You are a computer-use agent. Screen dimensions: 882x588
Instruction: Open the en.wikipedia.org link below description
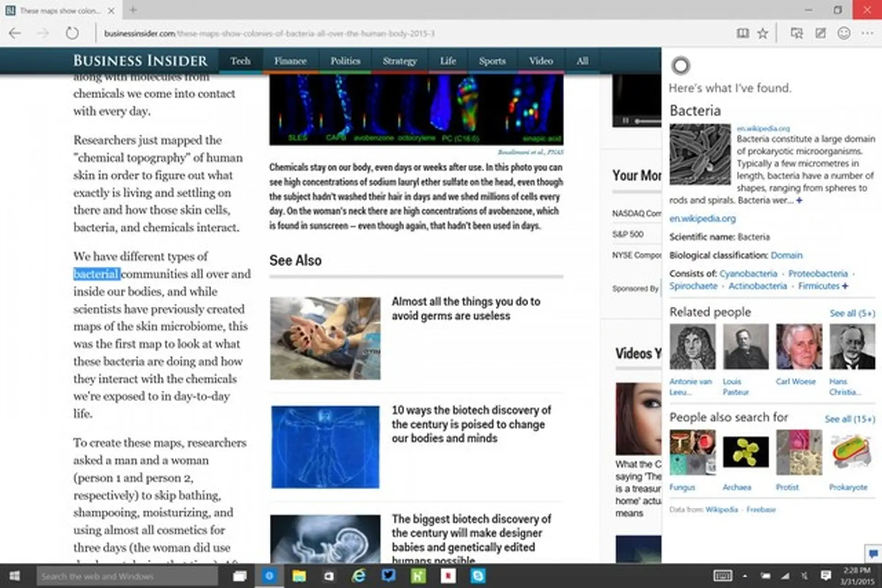click(x=702, y=218)
